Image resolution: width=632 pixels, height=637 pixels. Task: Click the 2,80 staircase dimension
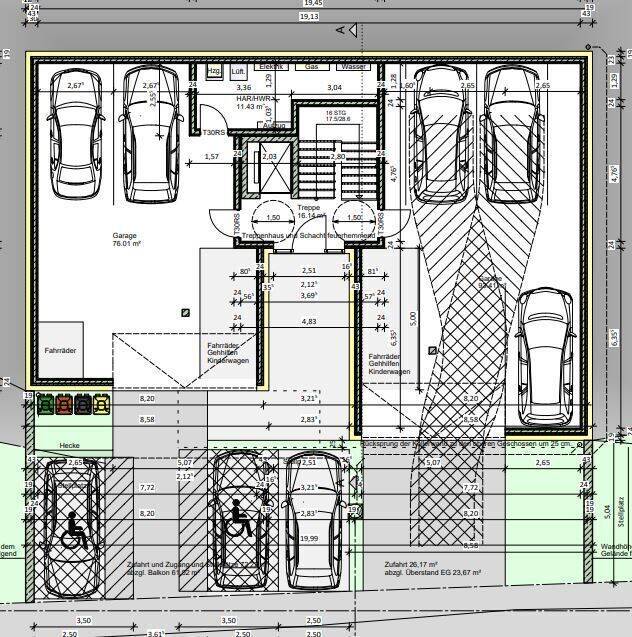pyautogui.click(x=338, y=156)
